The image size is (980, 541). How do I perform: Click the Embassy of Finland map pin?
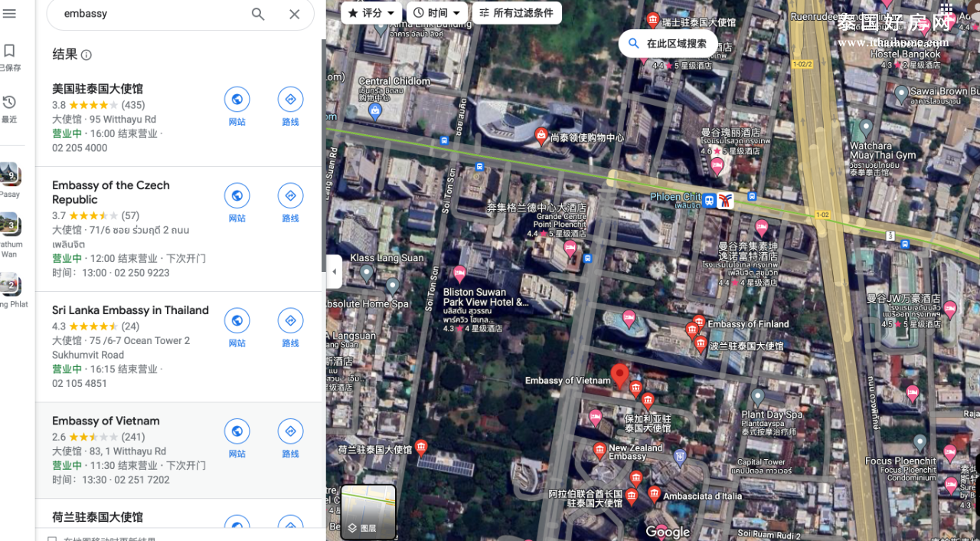click(x=698, y=323)
